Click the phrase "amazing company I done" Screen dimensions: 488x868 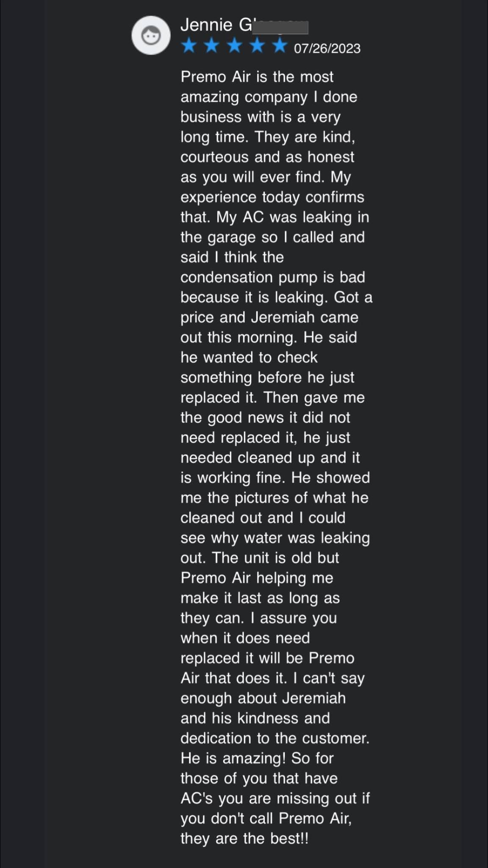pyautogui.click(x=269, y=97)
